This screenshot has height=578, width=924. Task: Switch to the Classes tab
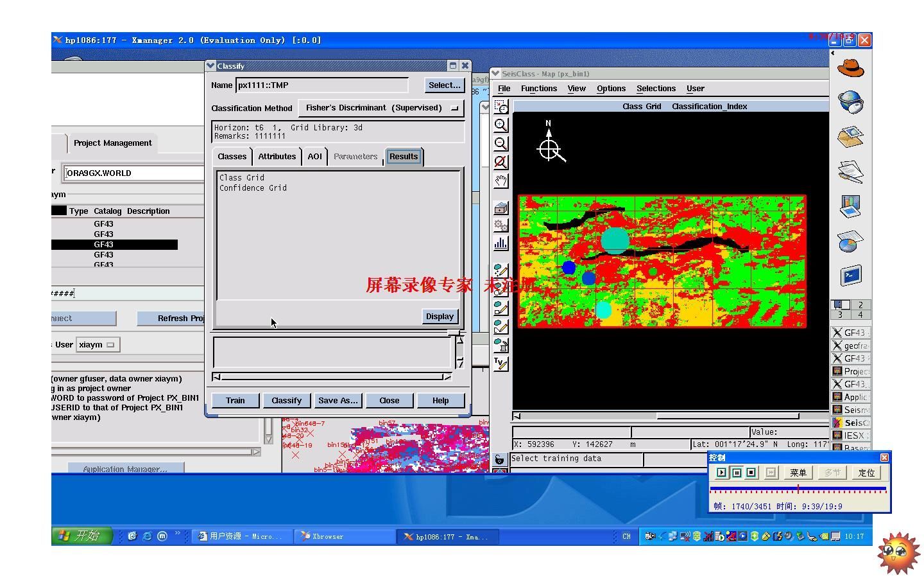(232, 157)
